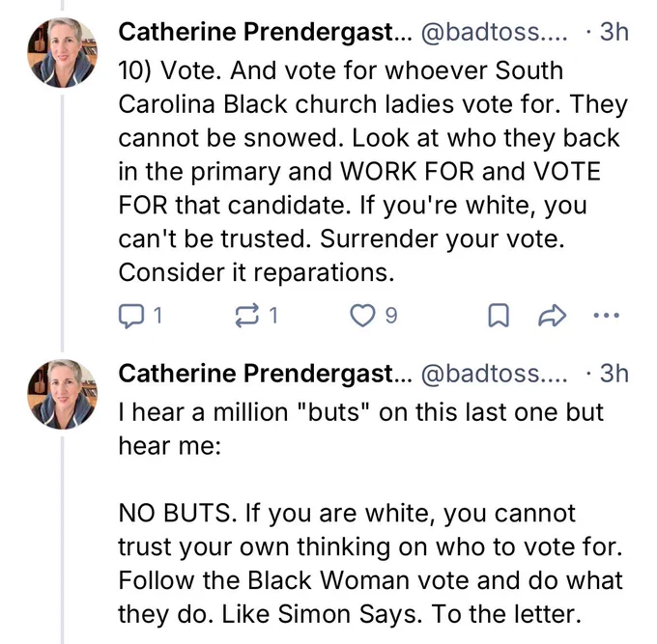Click the repost count beside the arrows
The width and height of the screenshot is (657, 644).
[273, 316]
